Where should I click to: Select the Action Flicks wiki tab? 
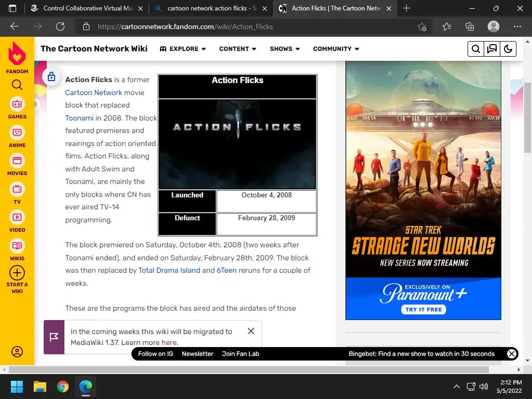click(335, 8)
